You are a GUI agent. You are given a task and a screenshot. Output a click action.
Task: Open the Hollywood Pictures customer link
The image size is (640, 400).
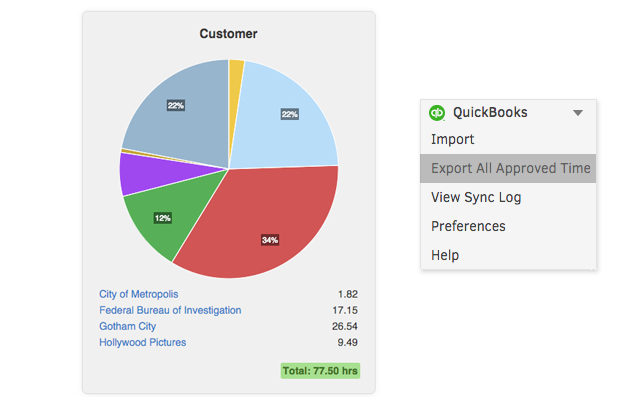point(142,342)
